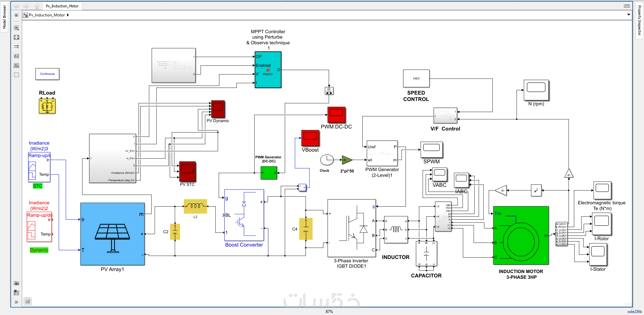The image size is (644, 315).
Task: Click the camera screenshot icon
Action: [x=16, y=283]
